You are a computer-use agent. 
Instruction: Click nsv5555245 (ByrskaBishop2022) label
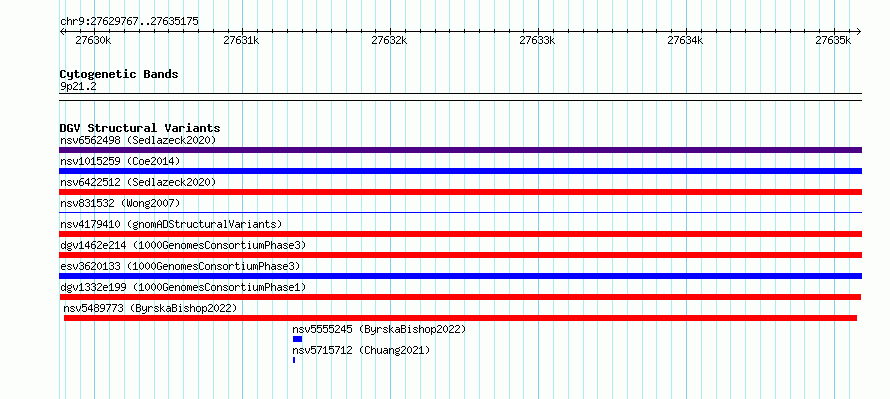(379, 329)
